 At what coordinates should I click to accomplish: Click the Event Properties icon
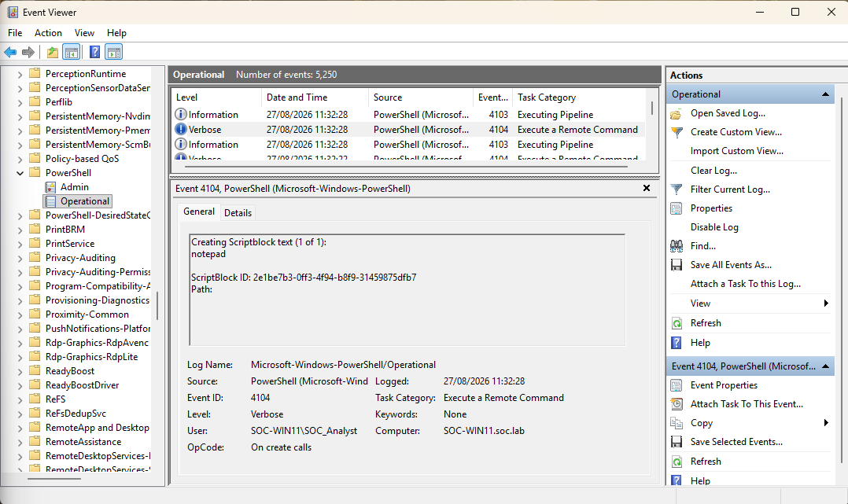point(677,385)
